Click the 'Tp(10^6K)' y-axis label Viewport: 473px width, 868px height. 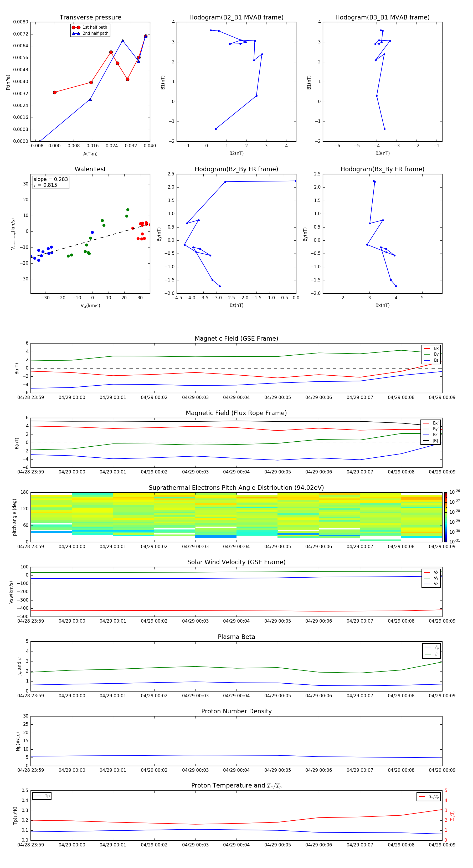tap(16, 815)
